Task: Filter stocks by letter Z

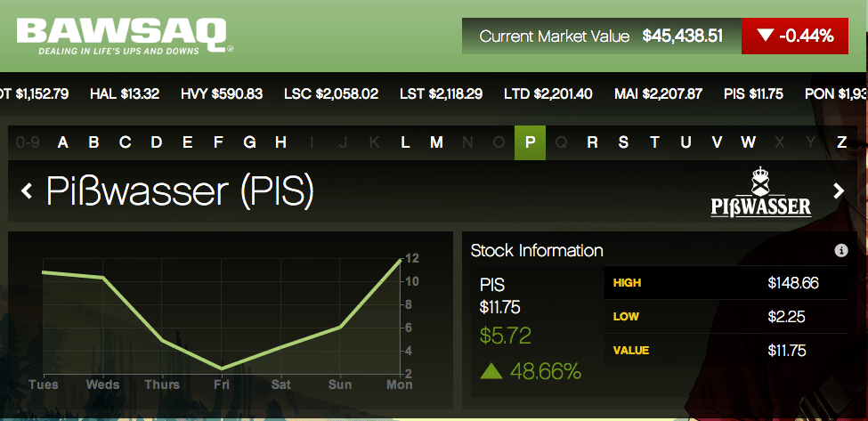Action: (840, 142)
